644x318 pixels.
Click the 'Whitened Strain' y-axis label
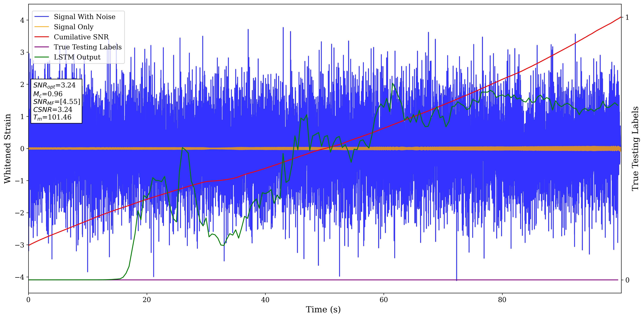(x=7, y=149)
